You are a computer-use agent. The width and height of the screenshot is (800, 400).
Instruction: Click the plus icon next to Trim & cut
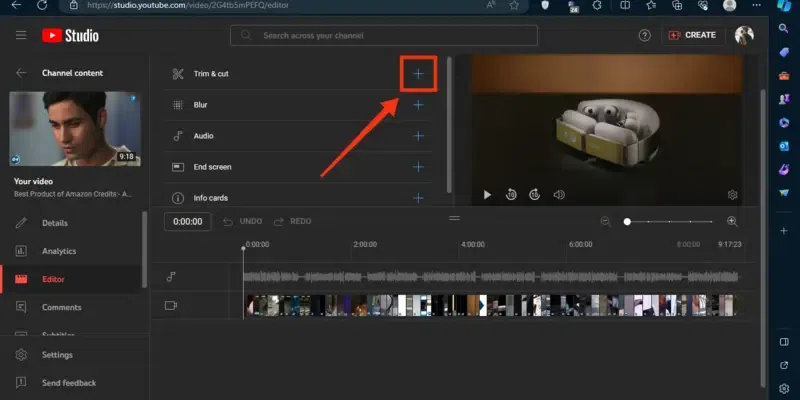pyautogui.click(x=418, y=74)
